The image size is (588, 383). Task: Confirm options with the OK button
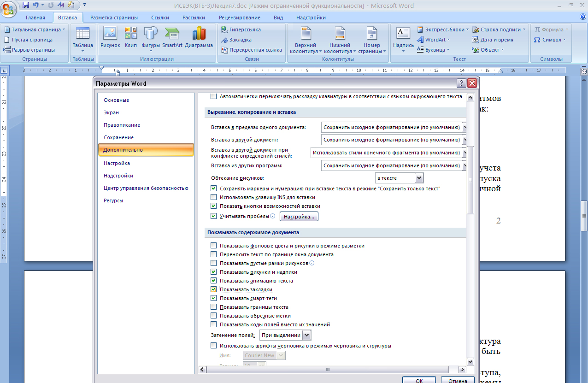coord(419,381)
